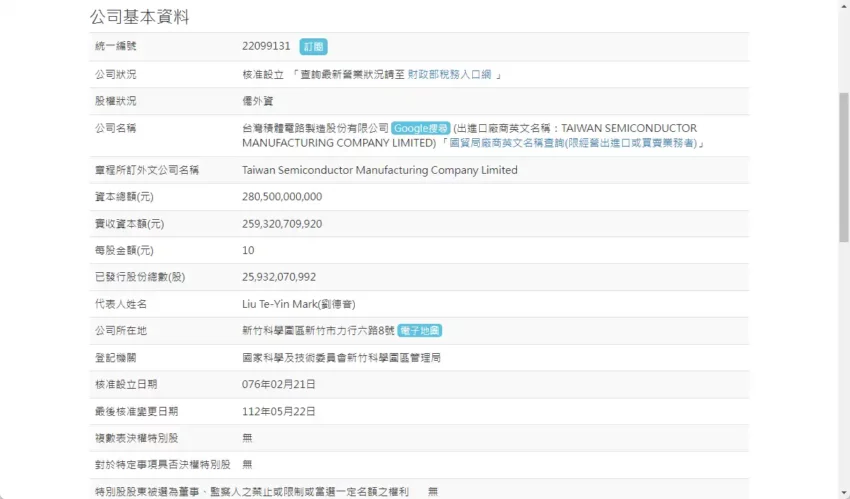Screen dimensions: 850x499
Task: Click the 代表人姓名 label
Action: (121, 304)
